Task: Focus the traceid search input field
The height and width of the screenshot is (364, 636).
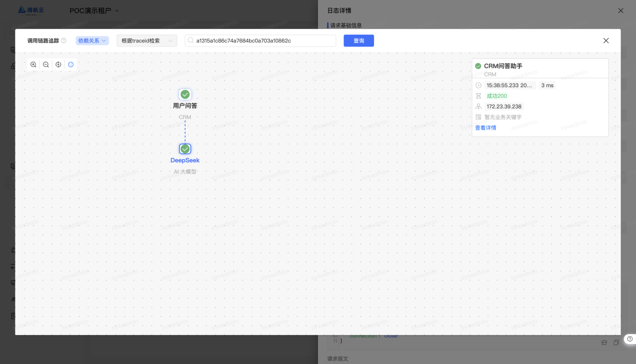Action: pos(260,41)
